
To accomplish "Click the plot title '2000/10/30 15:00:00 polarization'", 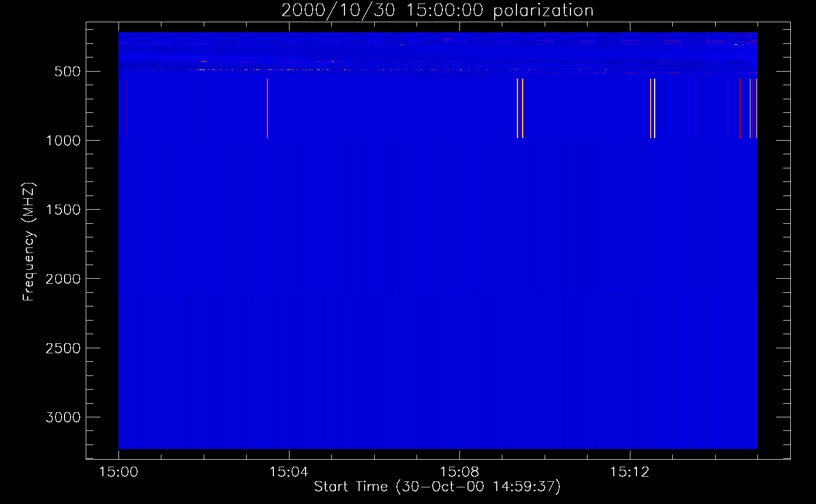I will tap(437, 10).
